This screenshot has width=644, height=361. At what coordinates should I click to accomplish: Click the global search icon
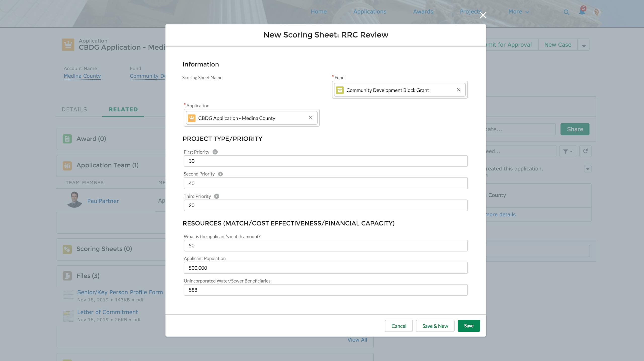(566, 12)
